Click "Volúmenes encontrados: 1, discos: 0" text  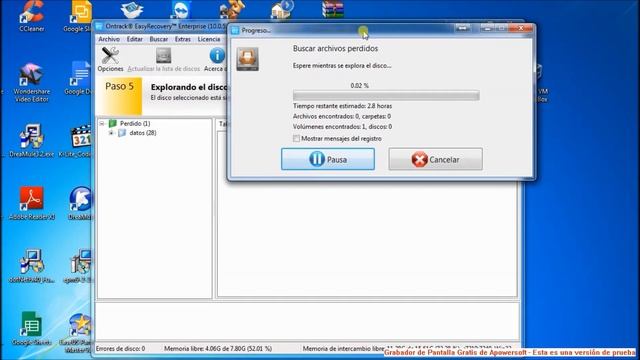tap(342, 127)
